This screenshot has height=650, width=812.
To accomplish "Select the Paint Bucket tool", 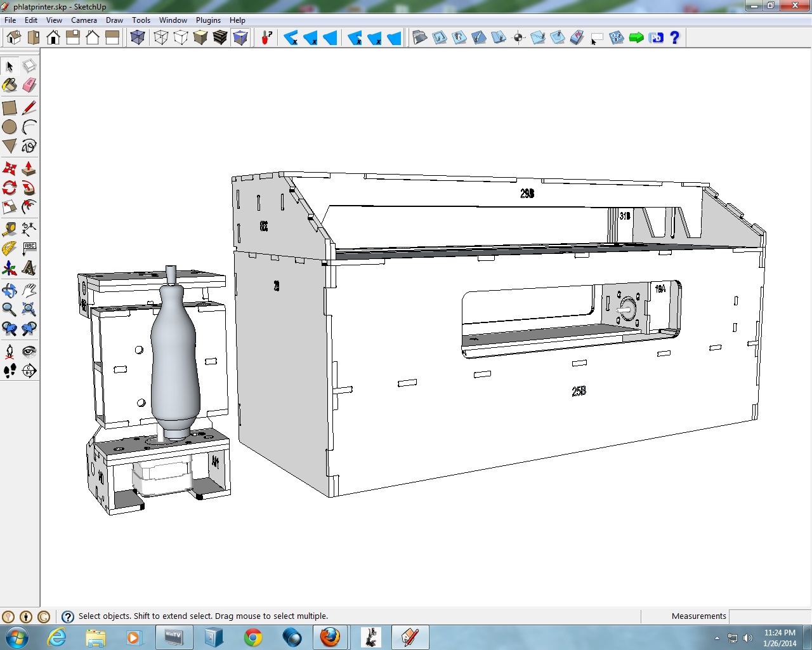I will click(x=10, y=85).
